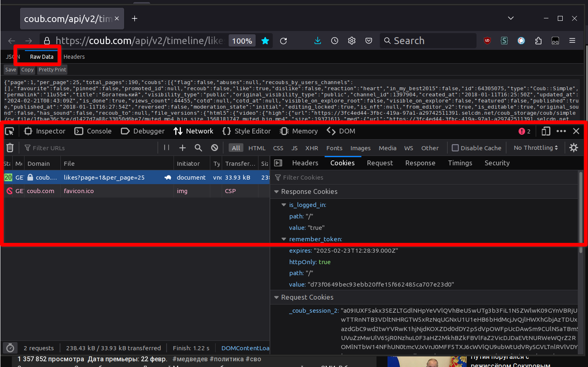Select the likes?page=1&per_page=25 request row
This screenshot has width=588, height=367.
137,178
